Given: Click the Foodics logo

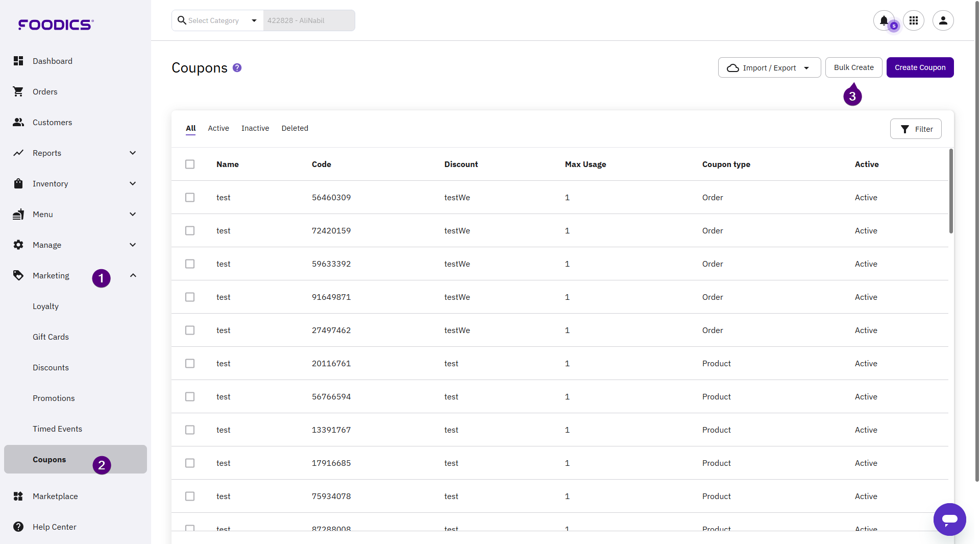Looking at the screenshot, I should (x=56, y=25).
